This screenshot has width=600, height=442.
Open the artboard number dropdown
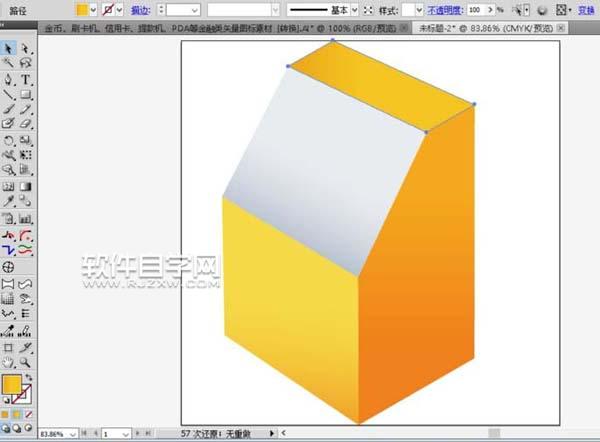[x=126, y=434]
